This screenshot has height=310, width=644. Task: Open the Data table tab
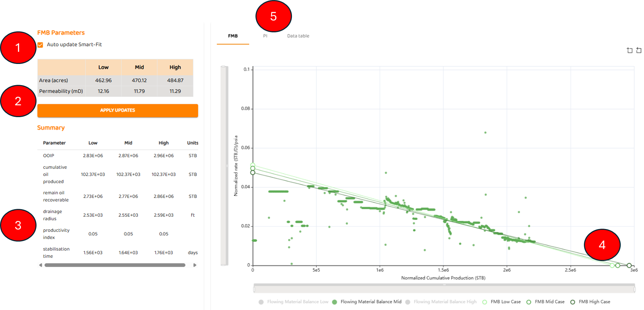click(x=298, y=36)
